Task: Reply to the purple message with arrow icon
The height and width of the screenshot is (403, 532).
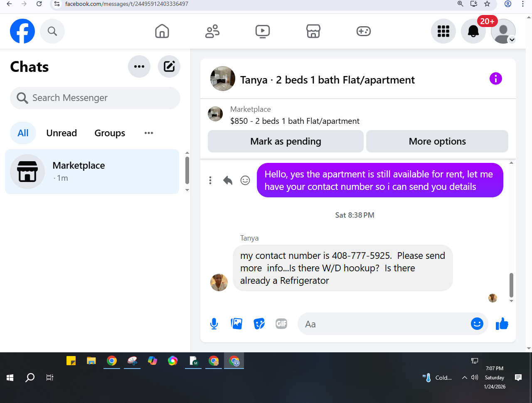Action: coord(228,180)
